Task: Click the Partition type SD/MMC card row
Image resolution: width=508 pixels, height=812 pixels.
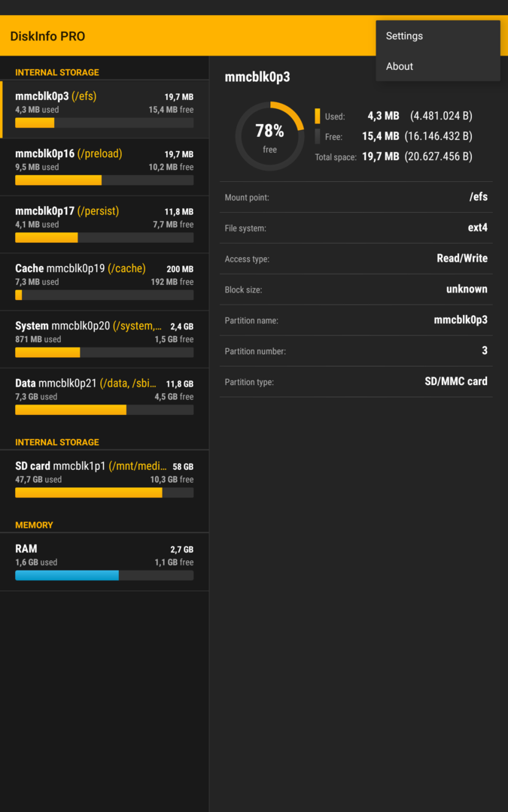Action: pos(356,382)
